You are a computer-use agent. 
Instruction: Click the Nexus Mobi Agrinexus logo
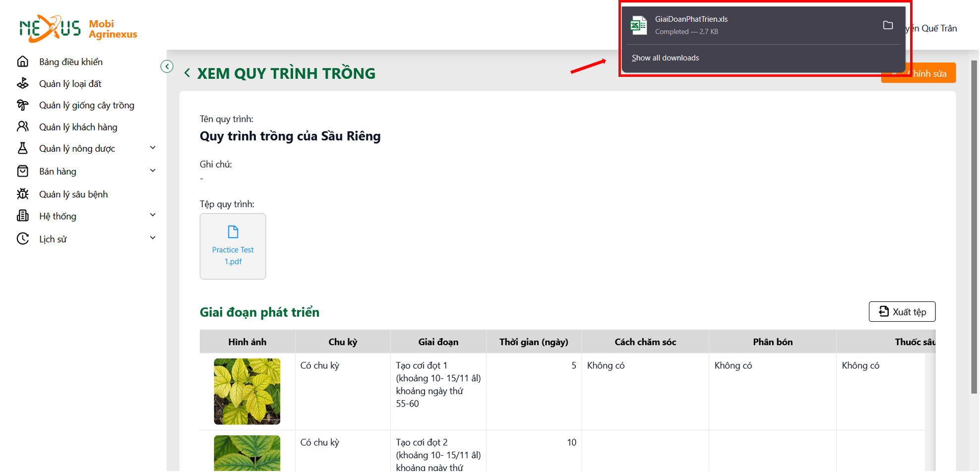(x=78, y=29)
